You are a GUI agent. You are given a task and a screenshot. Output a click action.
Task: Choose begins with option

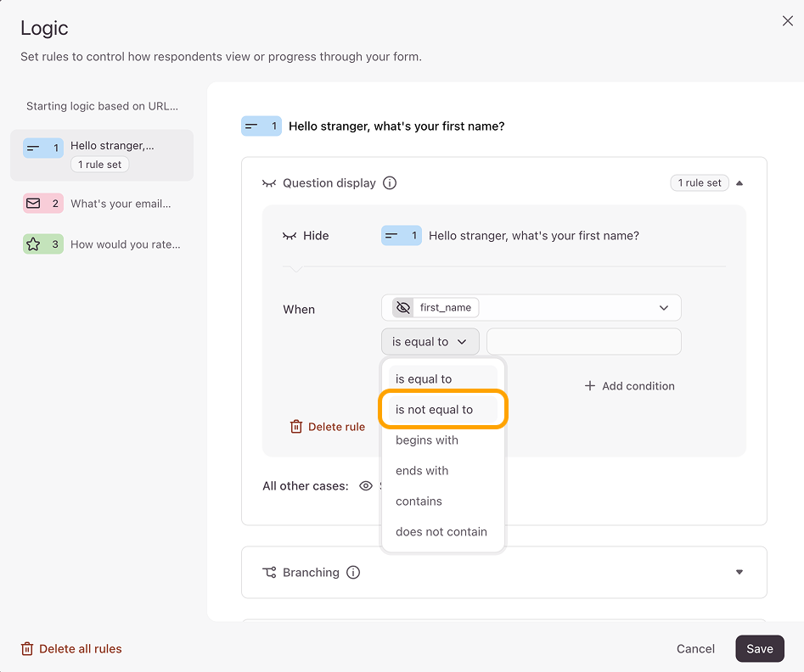pyautogui.click(x=443, y=440)
